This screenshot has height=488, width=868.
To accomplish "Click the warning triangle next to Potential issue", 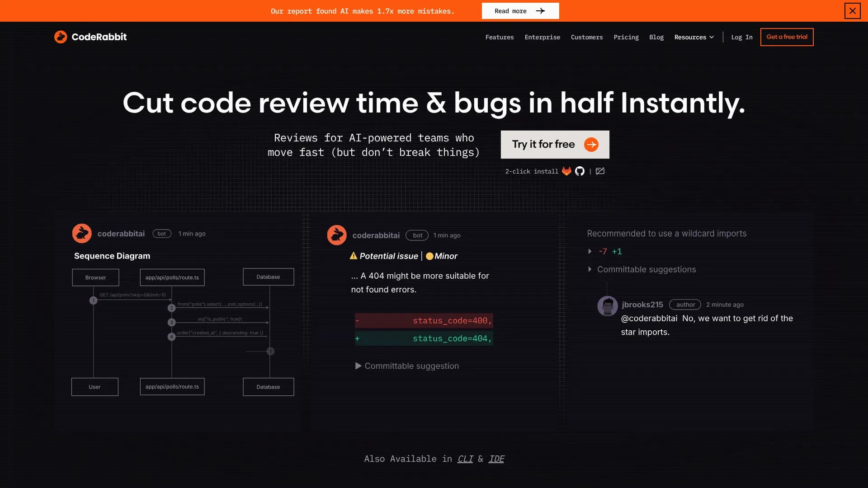I will pyautogui.click(x=354, y=256).
